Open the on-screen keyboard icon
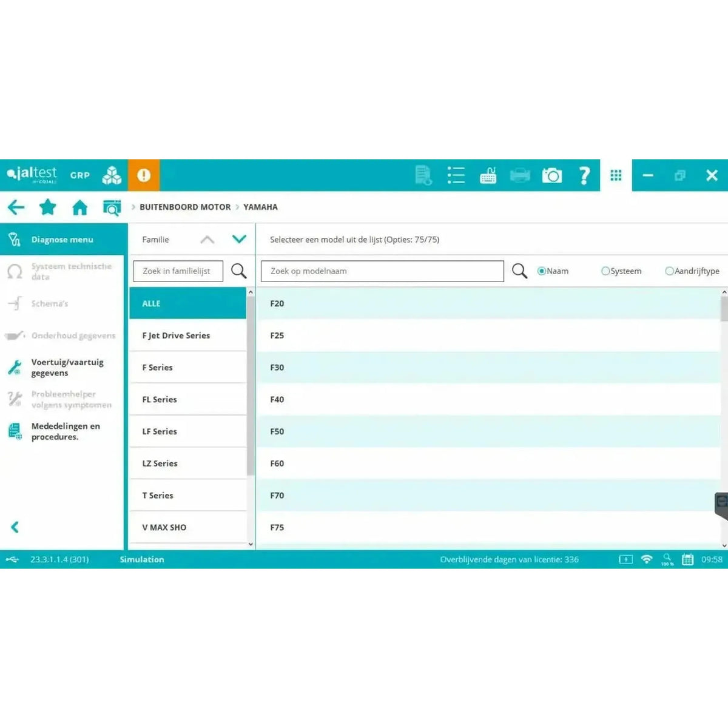Screen dimensions: 728x728 tap(488, 175)
